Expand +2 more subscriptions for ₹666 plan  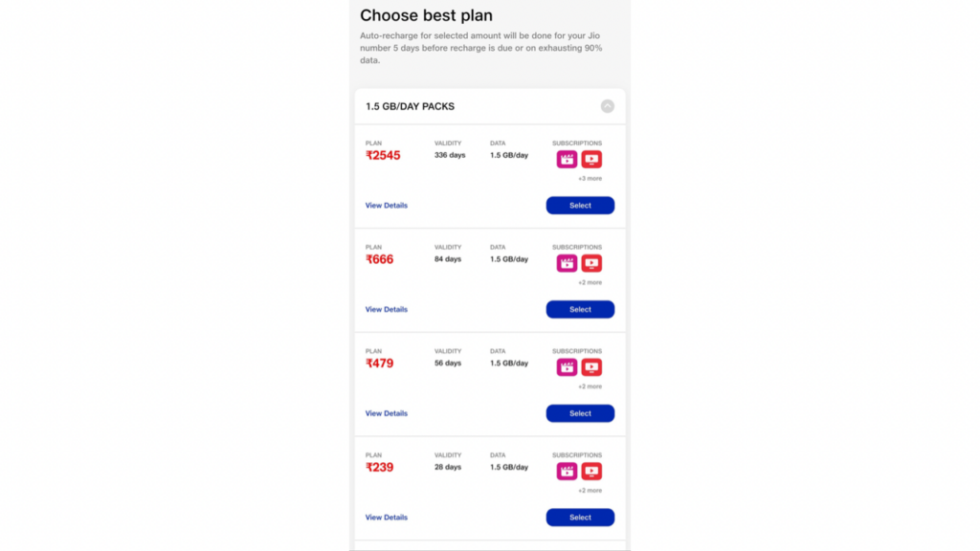590,282
